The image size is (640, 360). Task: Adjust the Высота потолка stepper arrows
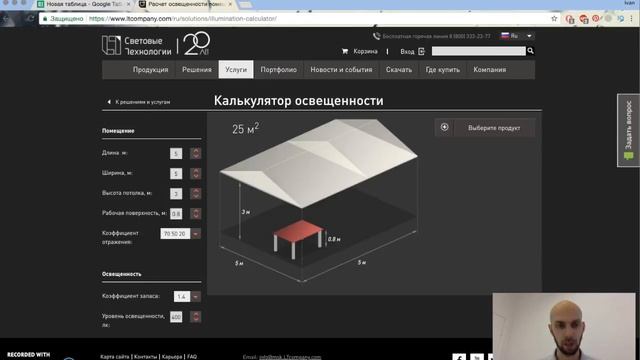coord(196,193)
